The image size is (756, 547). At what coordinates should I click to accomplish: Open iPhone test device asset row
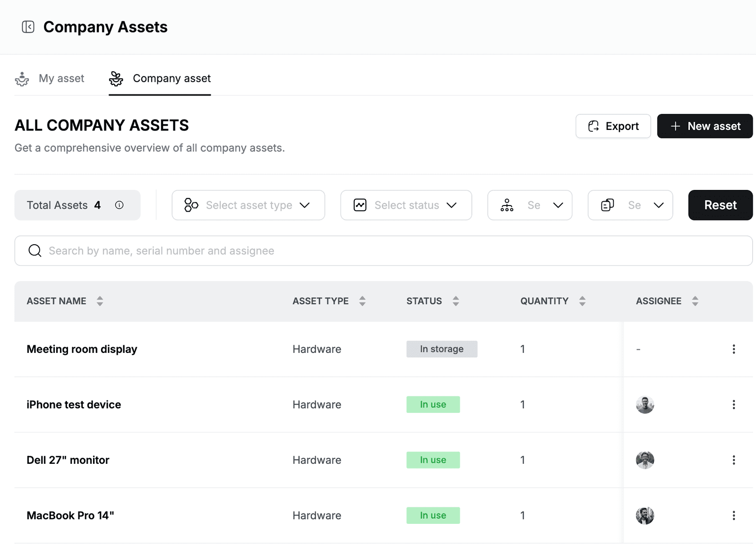tap(383, 404)
